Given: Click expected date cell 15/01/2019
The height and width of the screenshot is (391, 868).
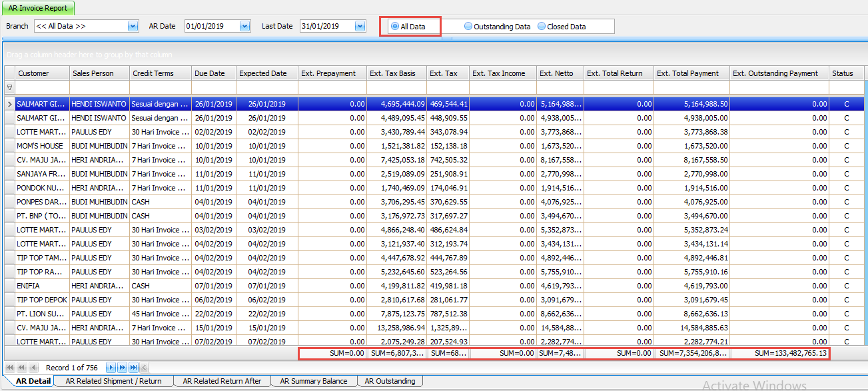Looking at the screenshot, I should coord(267,328).
